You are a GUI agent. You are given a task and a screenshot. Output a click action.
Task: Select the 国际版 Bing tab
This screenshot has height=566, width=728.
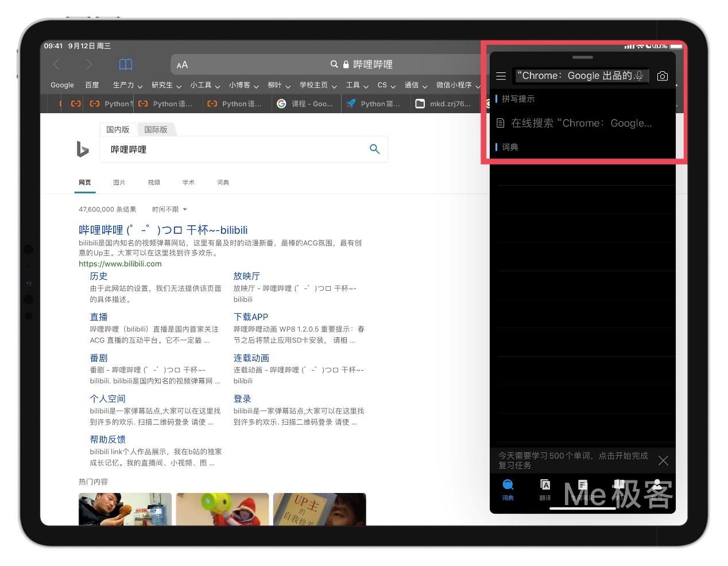tap(156, 129)
